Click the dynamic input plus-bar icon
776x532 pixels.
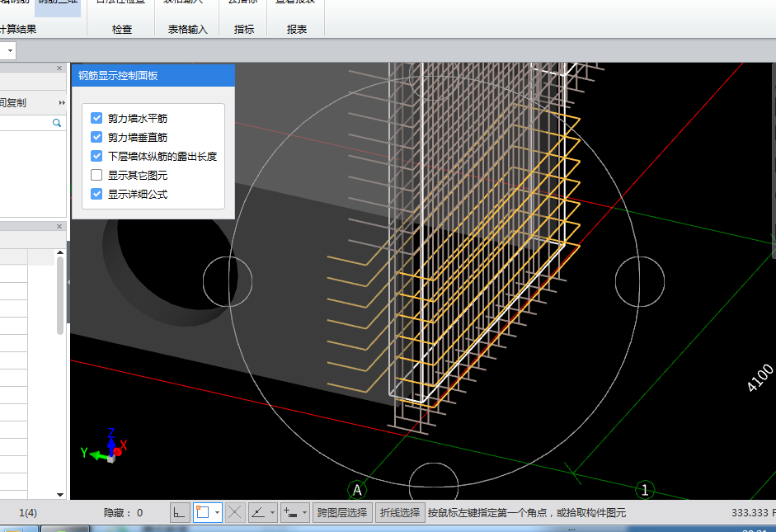[290, 513]
